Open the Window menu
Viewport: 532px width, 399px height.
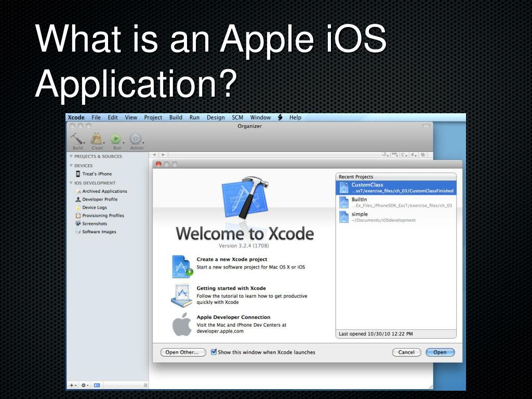261,117
